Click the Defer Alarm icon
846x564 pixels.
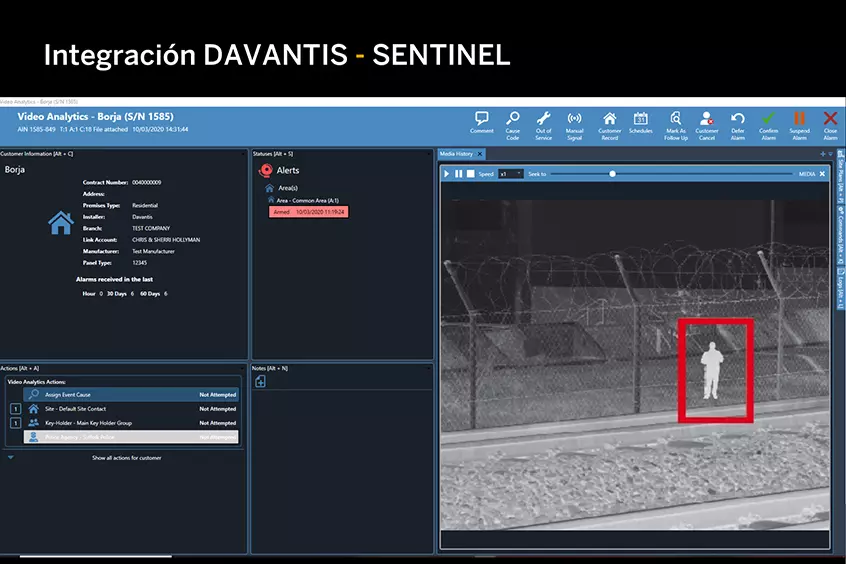point(738,118)
